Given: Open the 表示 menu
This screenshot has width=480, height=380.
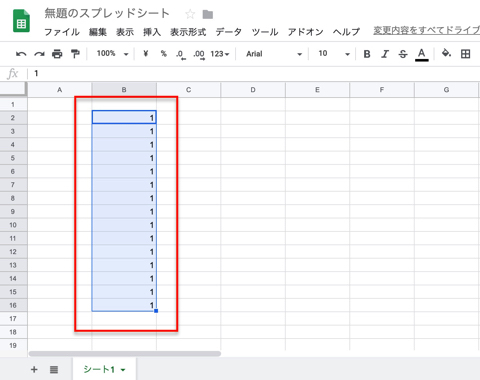Looking at the screenshot, I should pos(125,32).
